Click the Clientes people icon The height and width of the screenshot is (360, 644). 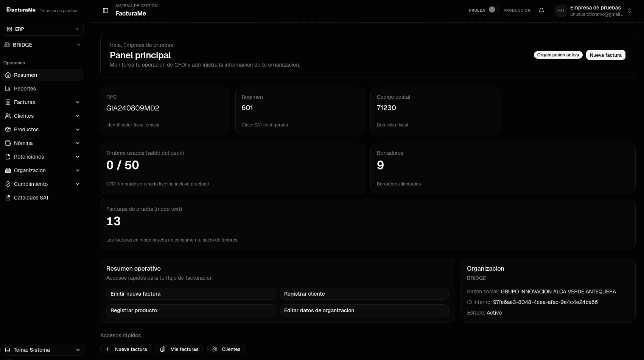click(x=8, y=116)
